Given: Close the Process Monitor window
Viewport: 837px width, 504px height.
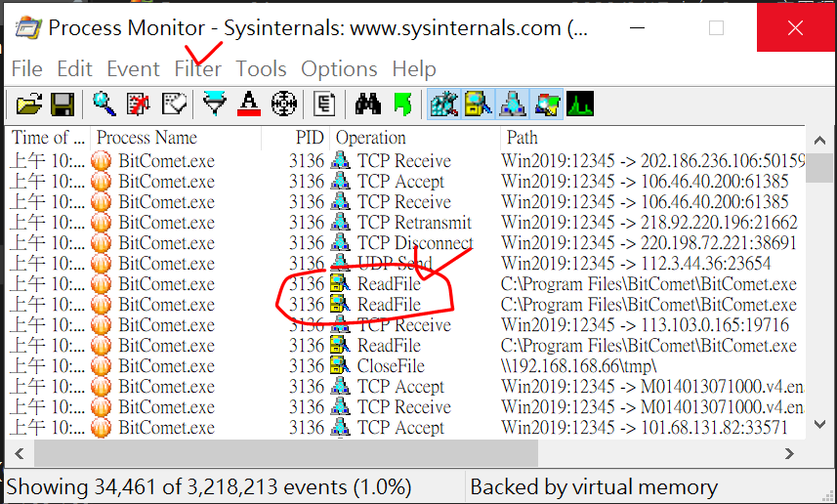Looking at the screenshot, I should click(x=795, y=27).
